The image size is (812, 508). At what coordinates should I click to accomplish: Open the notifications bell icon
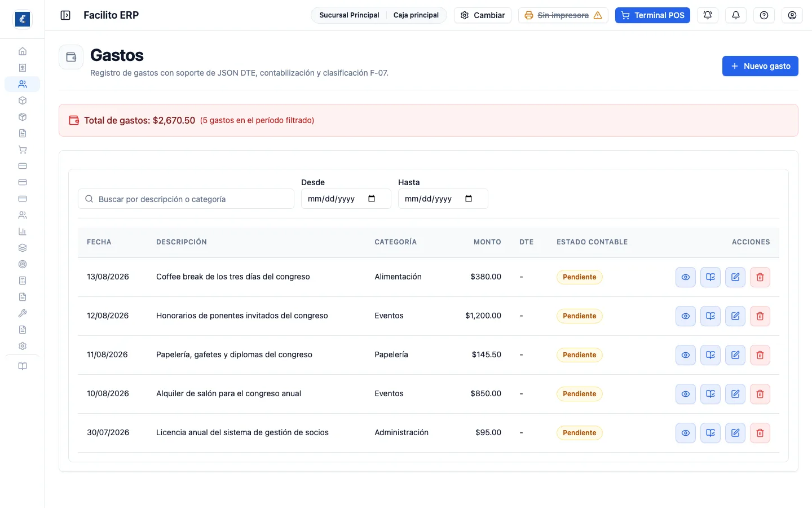coord(736,15)
